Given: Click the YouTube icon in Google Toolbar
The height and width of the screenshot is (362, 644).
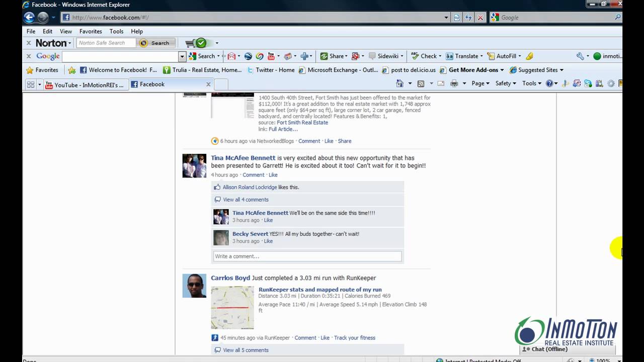Looking at the screenshot, I should (271, 56).
